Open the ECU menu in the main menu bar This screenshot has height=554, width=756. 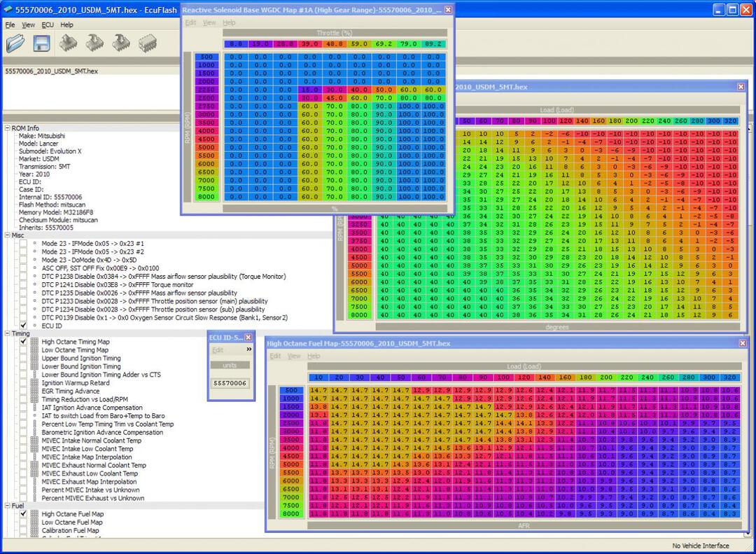pos(47,25)
